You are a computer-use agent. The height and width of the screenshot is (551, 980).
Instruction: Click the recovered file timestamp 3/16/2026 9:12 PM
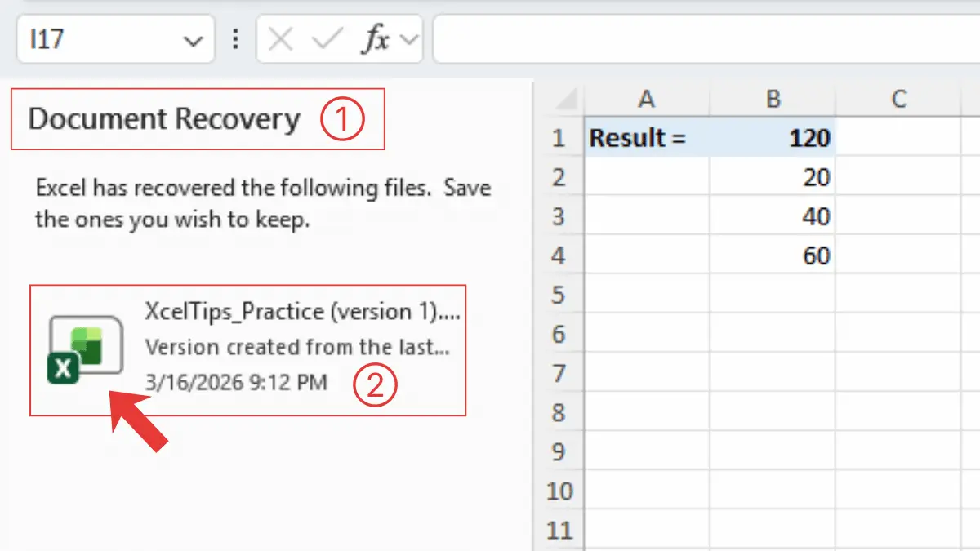point(236,382)
